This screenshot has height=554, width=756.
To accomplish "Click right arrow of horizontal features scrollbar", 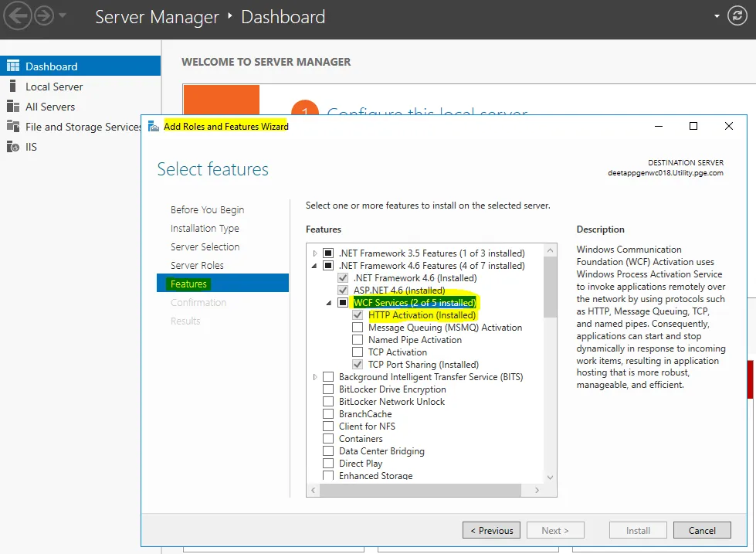I will pyautogui.click(x=537, y=491).
